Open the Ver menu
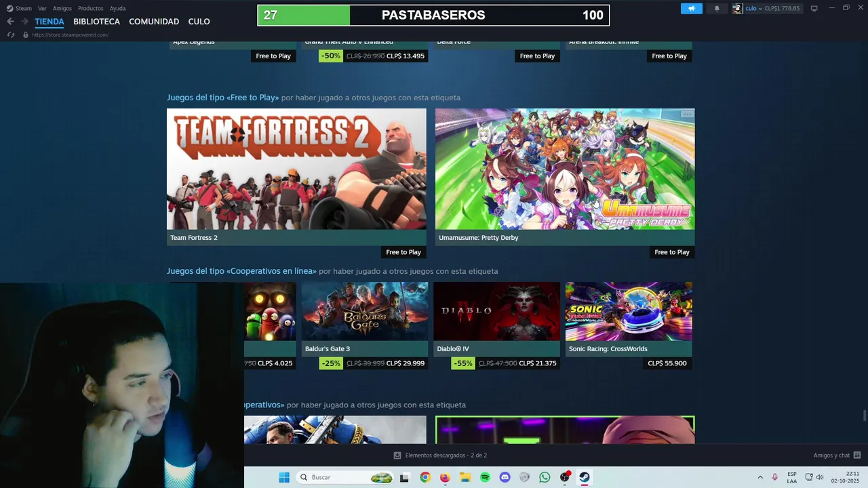Viewport: 868px width, 488px height. 42,8
